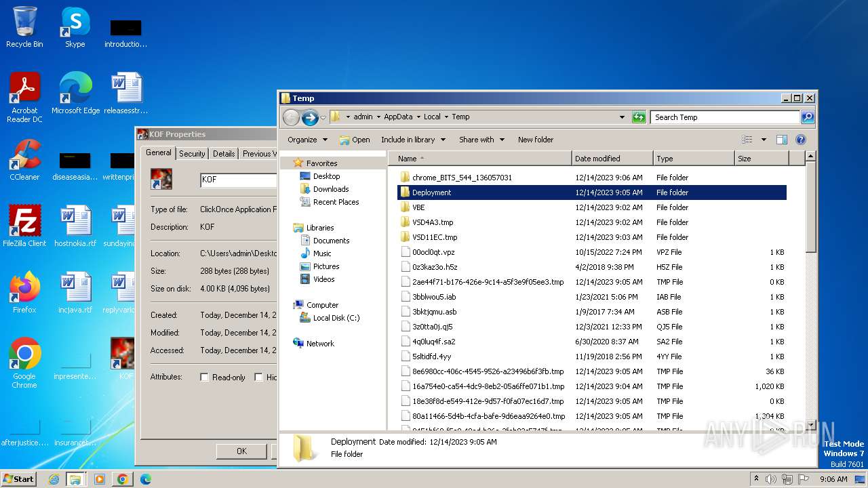
Task: Click New folder in toolbar
Action: pos(536,140)
